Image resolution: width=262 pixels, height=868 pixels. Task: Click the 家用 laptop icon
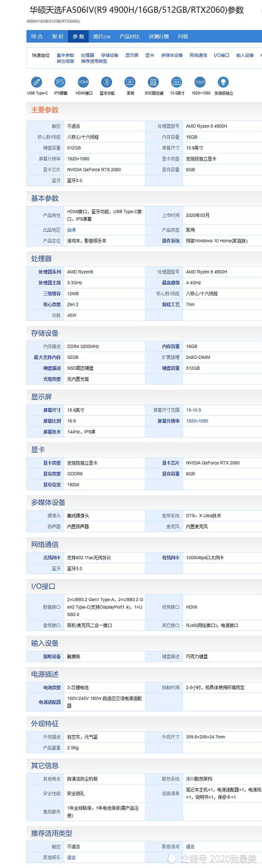point(130,82)
